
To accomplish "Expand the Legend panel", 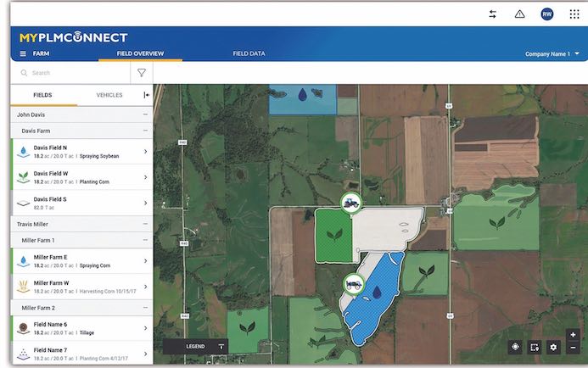I will point(221,346).
